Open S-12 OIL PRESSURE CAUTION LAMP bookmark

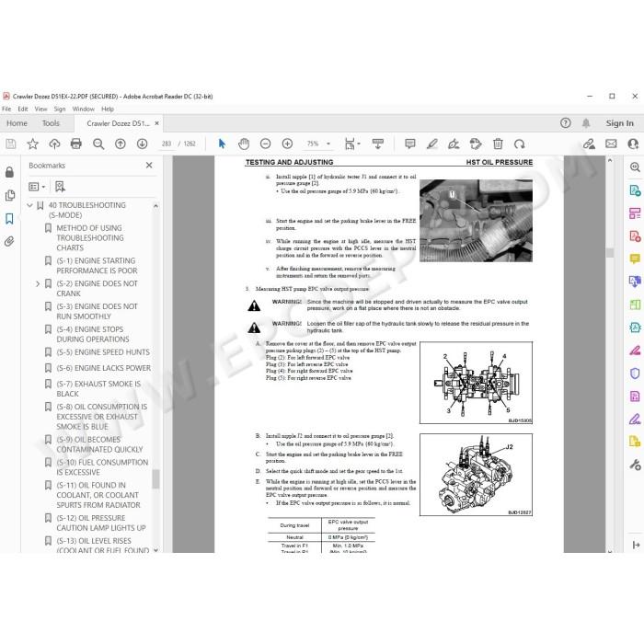point(101,523)
